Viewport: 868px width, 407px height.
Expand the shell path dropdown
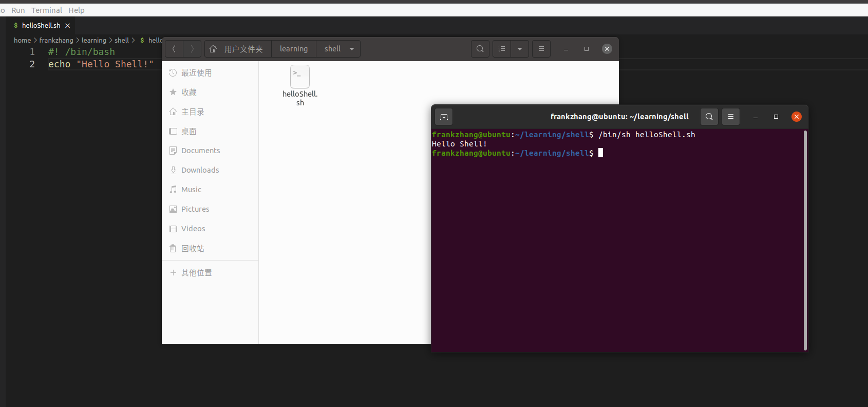[x=352, y=49]
